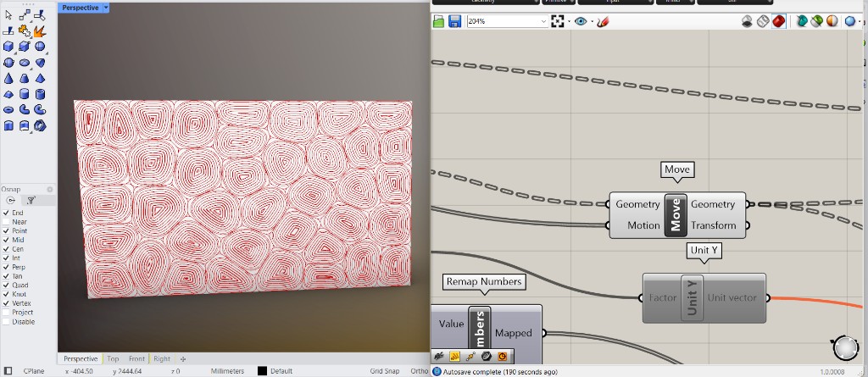Click CPlane in the status bar

pos(34,371)
